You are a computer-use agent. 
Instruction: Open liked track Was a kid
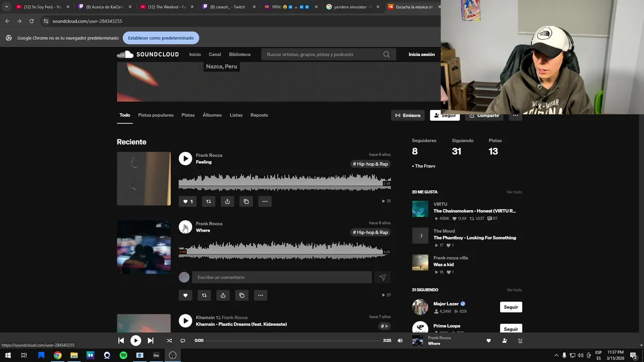click(x=443, y=264)
